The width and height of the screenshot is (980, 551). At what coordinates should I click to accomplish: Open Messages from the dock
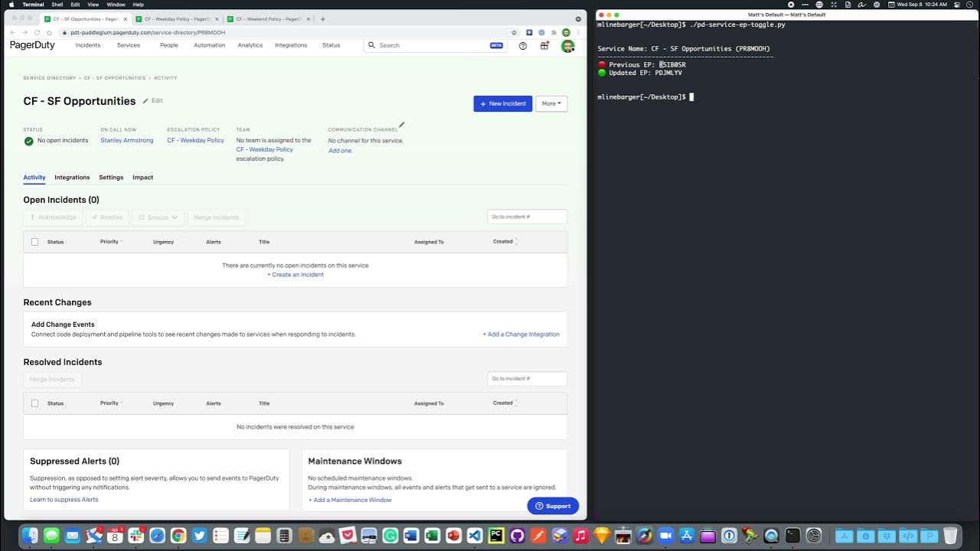tap(51, 536)
